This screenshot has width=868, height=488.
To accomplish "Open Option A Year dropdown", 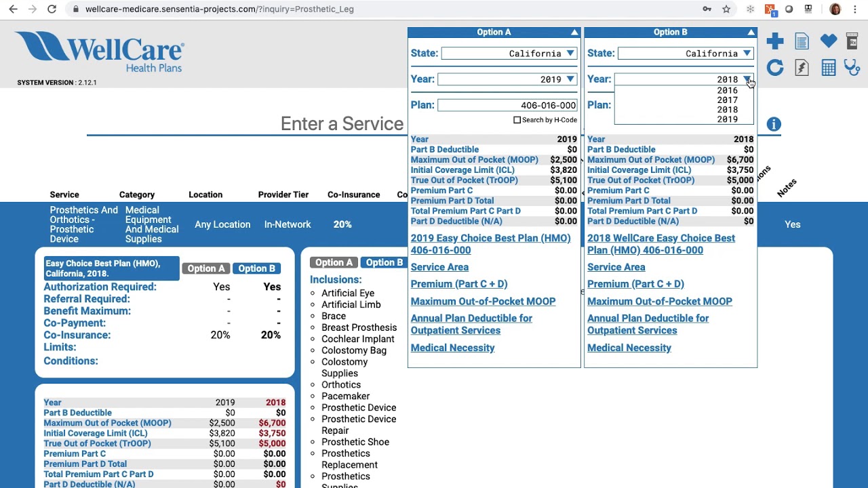I will (507, 79).
